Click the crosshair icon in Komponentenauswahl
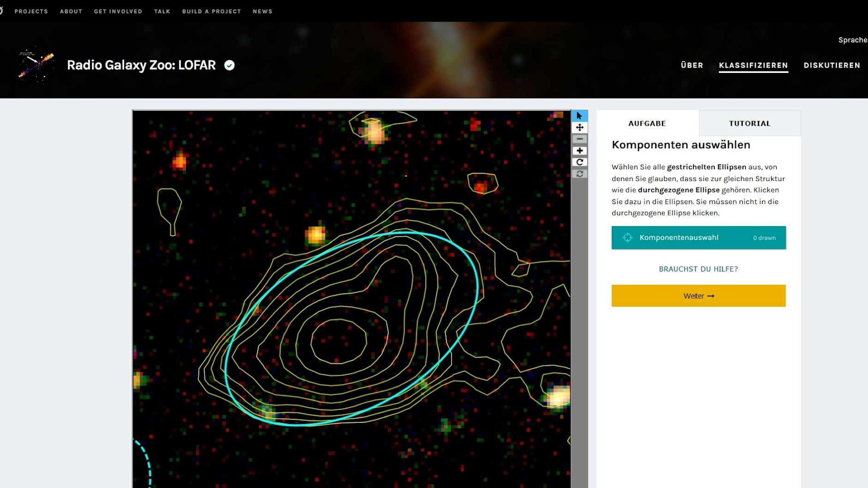The height and width of the screenshot is (488, 868). [x=627, y=238]
